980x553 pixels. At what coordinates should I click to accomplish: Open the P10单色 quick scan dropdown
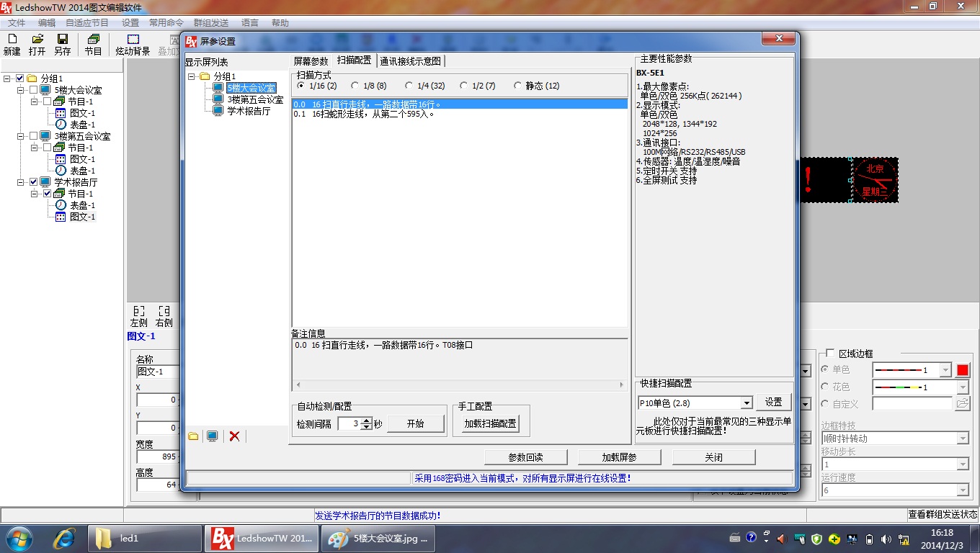[746, 403]
